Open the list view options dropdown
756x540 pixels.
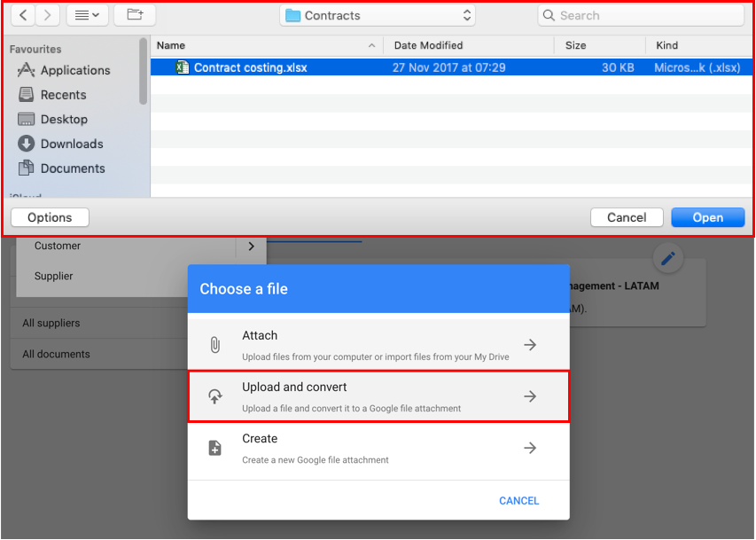pos(85,14)
